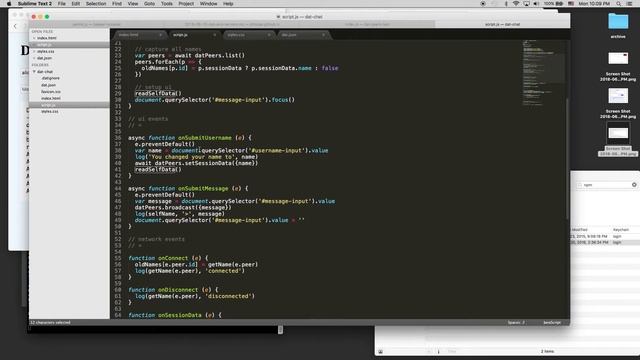Open the Spaces indentation setting in status bar

516,322
